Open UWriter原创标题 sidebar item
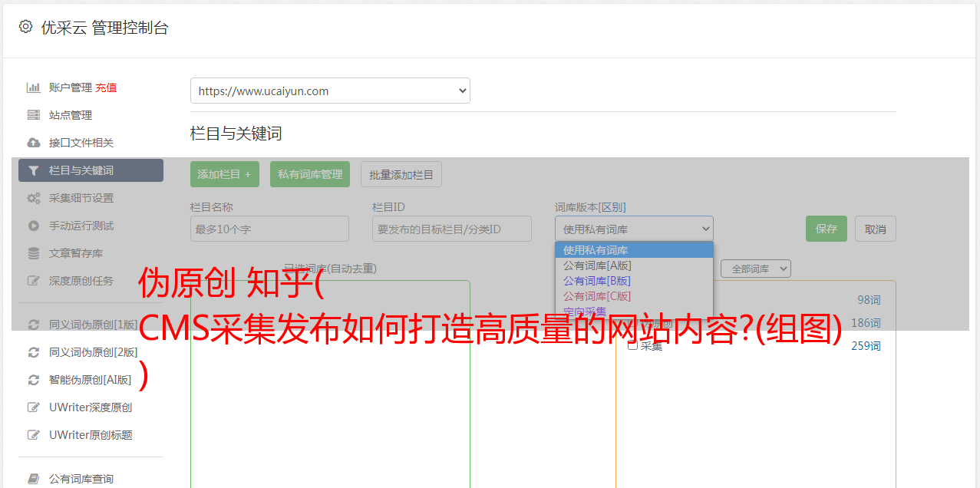The height and width of the screenshot is (488, 980). 91,435
